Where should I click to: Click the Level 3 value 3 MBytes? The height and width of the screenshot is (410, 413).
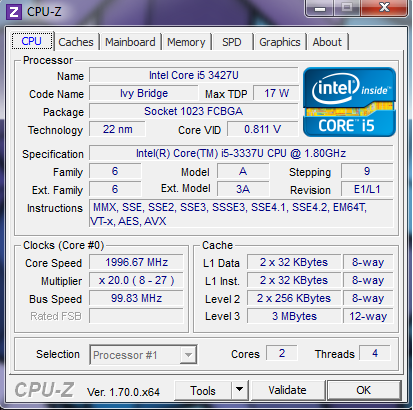point(294,316)
